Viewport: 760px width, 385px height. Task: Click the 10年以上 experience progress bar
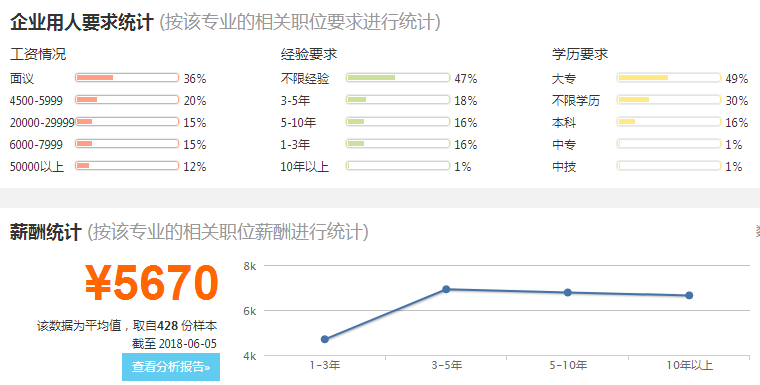(x=398, y=165)
